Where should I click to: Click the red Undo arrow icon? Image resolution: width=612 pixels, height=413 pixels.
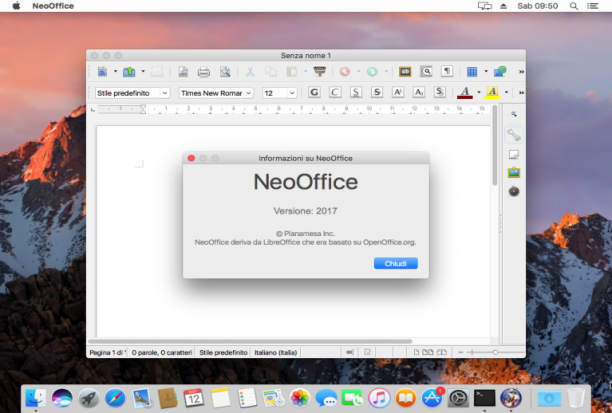coord(345,71)
